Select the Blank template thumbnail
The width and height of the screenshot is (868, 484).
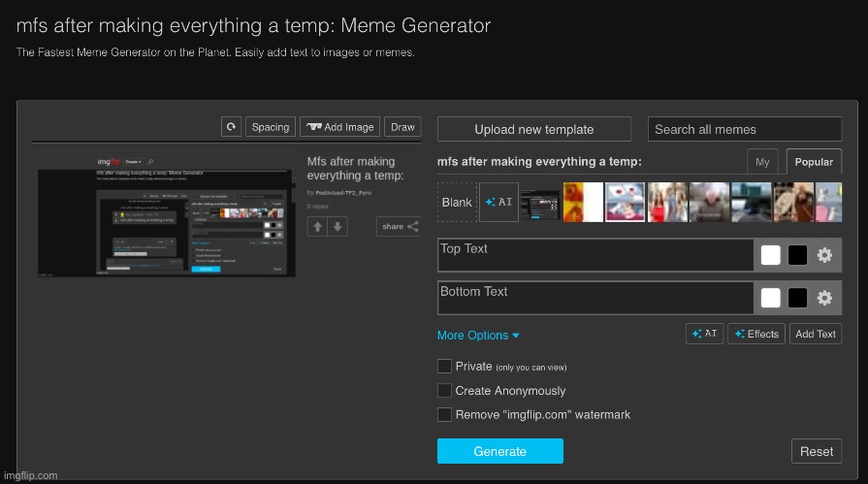457,202
